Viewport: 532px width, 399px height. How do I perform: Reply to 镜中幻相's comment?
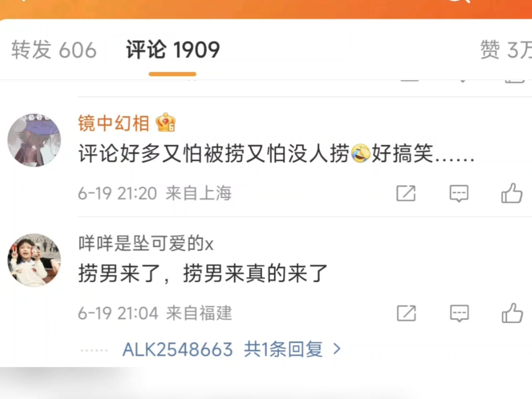[459, 193]
